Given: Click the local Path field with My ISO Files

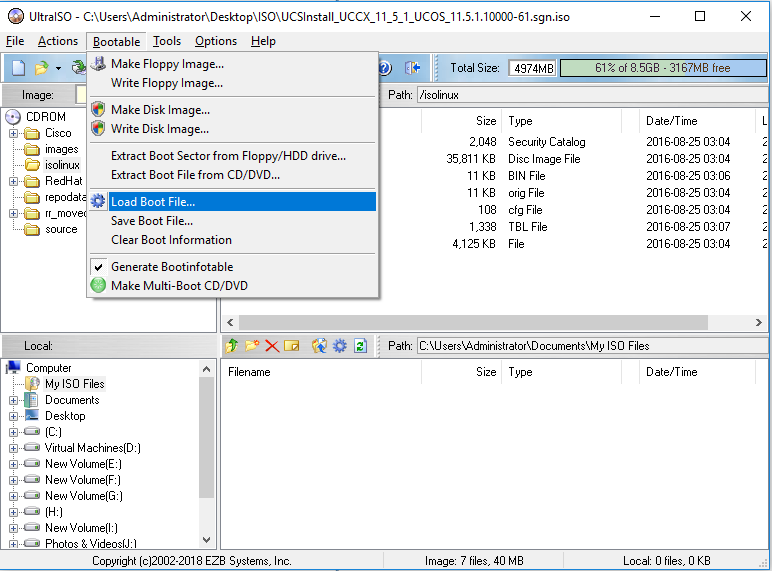Looking at the screenshot, I should tap(592, 346).
